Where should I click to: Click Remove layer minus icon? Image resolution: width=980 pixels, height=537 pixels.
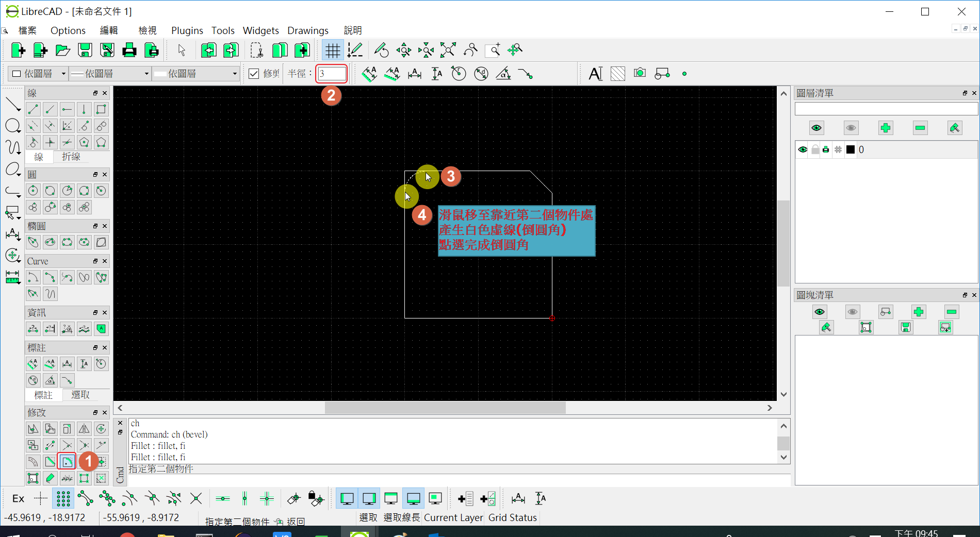920,128
